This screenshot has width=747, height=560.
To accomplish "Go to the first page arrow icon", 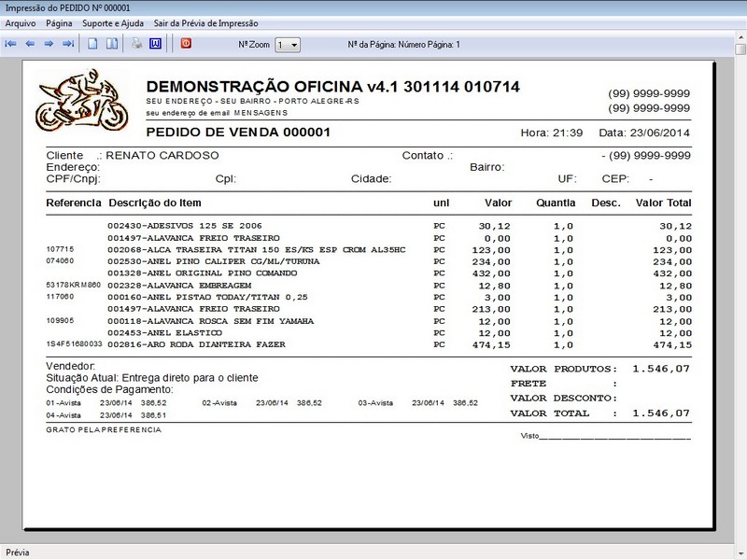I will [x=10, y=44].
